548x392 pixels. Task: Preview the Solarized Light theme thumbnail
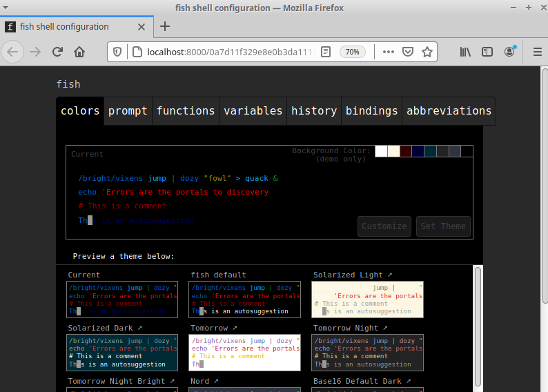[x=366, y=299]
